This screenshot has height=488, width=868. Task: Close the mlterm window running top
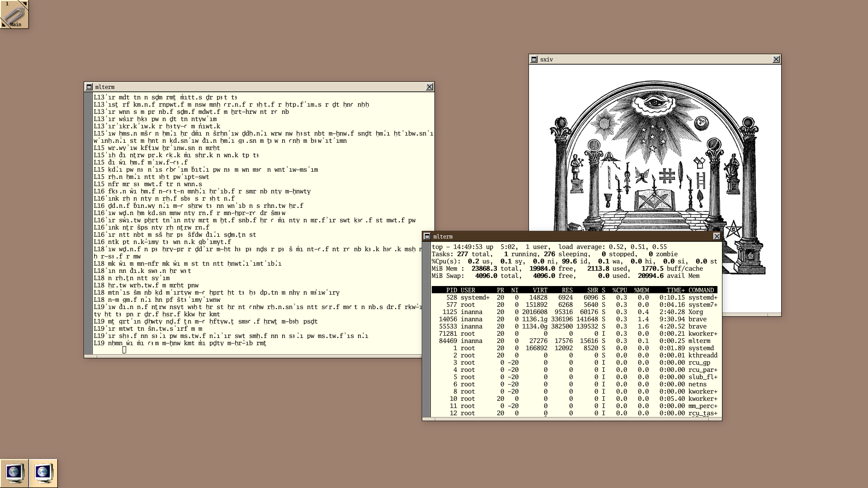click(x=717, y=236)
